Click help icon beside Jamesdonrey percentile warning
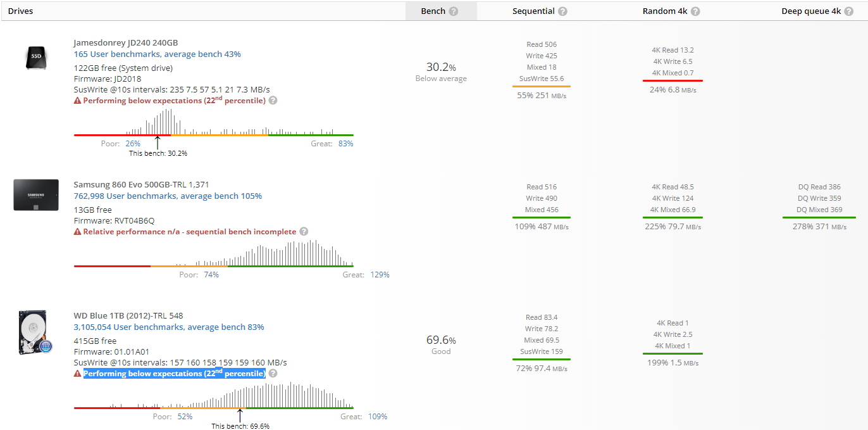The height and width of the screenshot is (430, 868). point(273,101)
